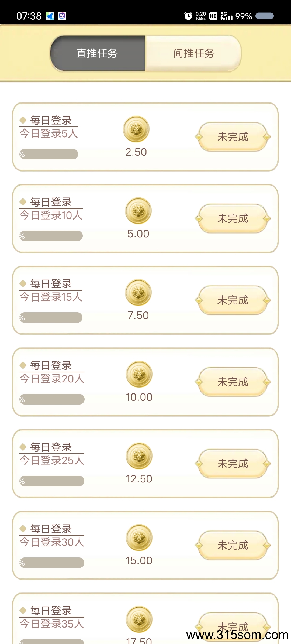The width and height of the screenshot is (291, 644).
Task: Click the progress bar under 今日登录20人
Action: tap(52, 399)
